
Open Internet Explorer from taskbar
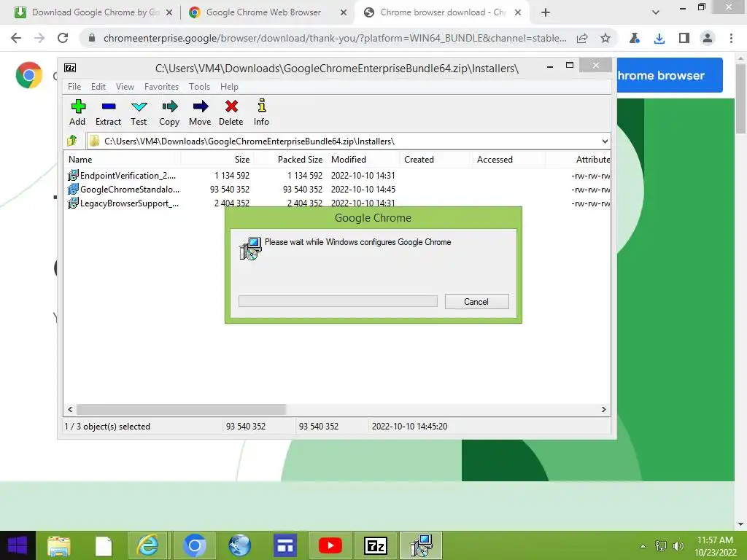tap(148, 545)
